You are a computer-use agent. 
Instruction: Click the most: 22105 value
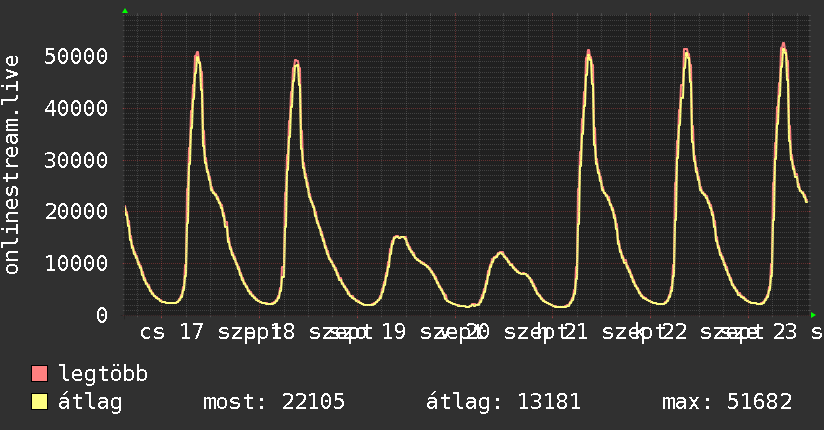pos(274,402)
